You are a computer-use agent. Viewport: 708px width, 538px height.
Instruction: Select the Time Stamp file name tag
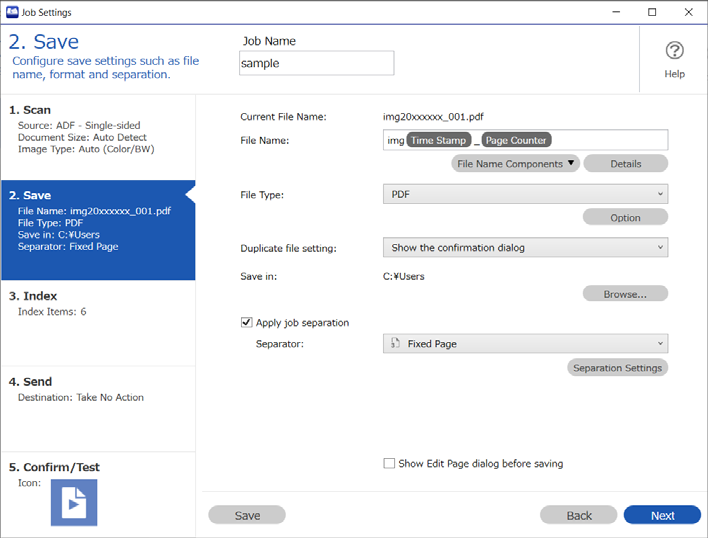click(438, 140)
